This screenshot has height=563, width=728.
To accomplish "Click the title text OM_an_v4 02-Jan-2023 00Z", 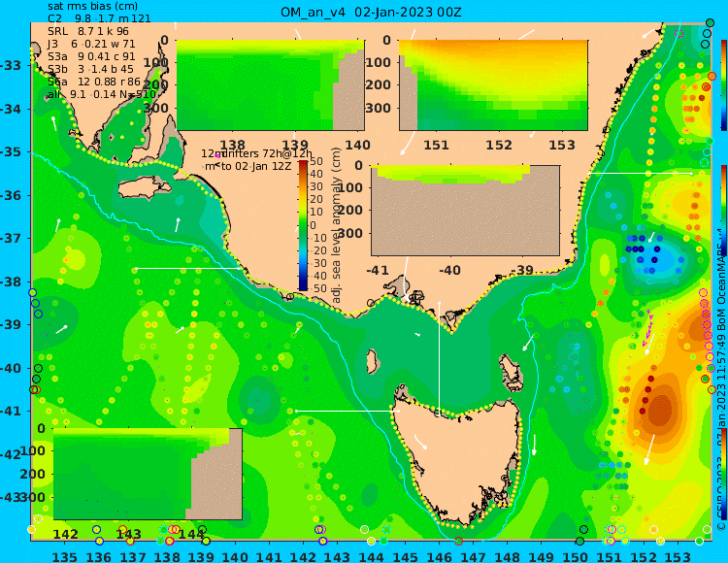I will coord(371,12).
